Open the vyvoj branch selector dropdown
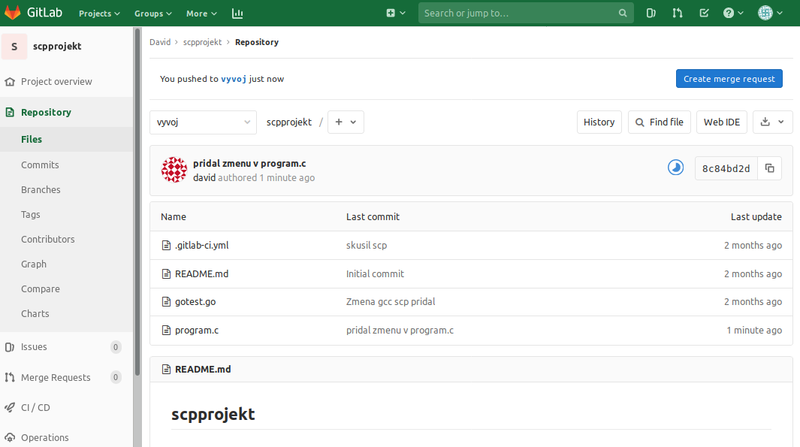 point(203,122)
